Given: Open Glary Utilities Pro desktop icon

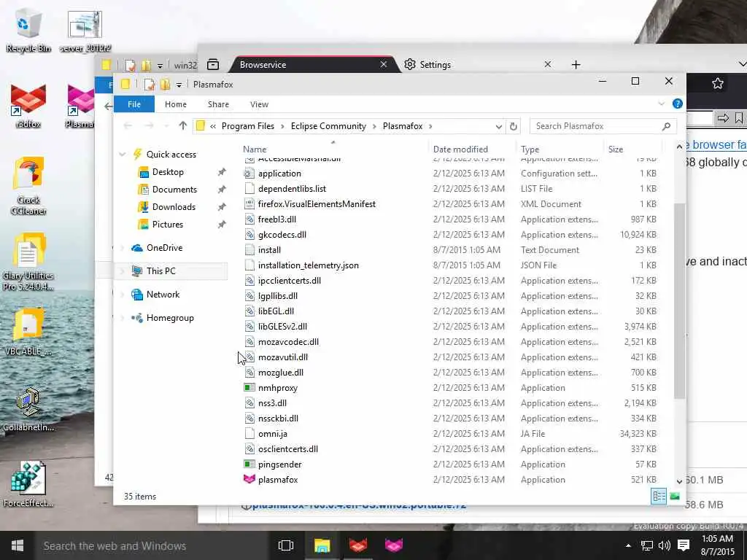Looking at the screenshot, I should (x=28, y=262).
